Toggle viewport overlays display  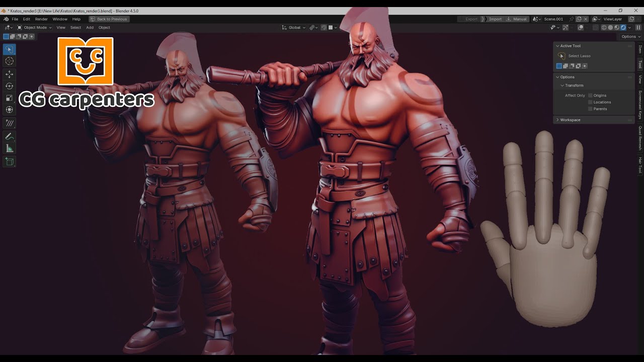click(x=581, y=28)
